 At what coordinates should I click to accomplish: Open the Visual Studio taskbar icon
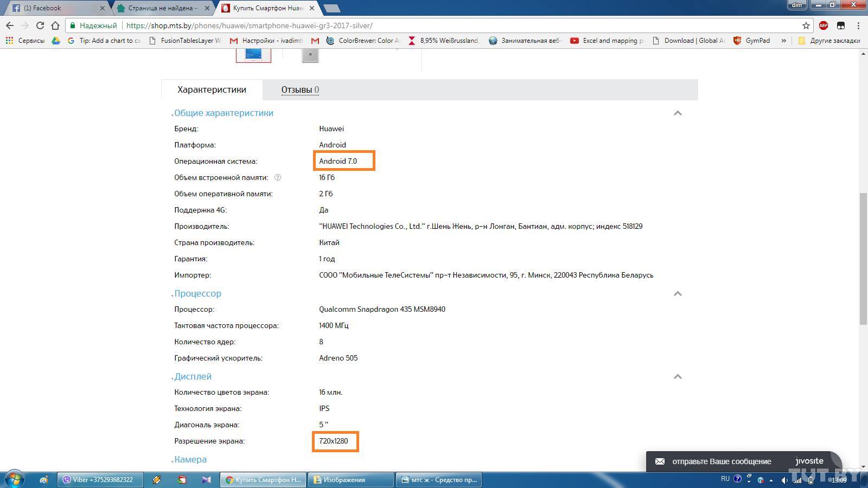click(207, 480)
